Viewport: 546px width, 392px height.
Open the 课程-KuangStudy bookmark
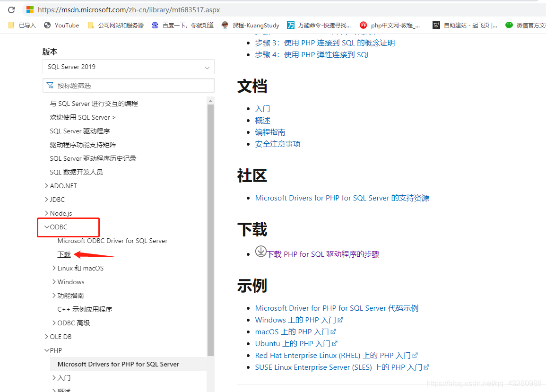[251, 25]
